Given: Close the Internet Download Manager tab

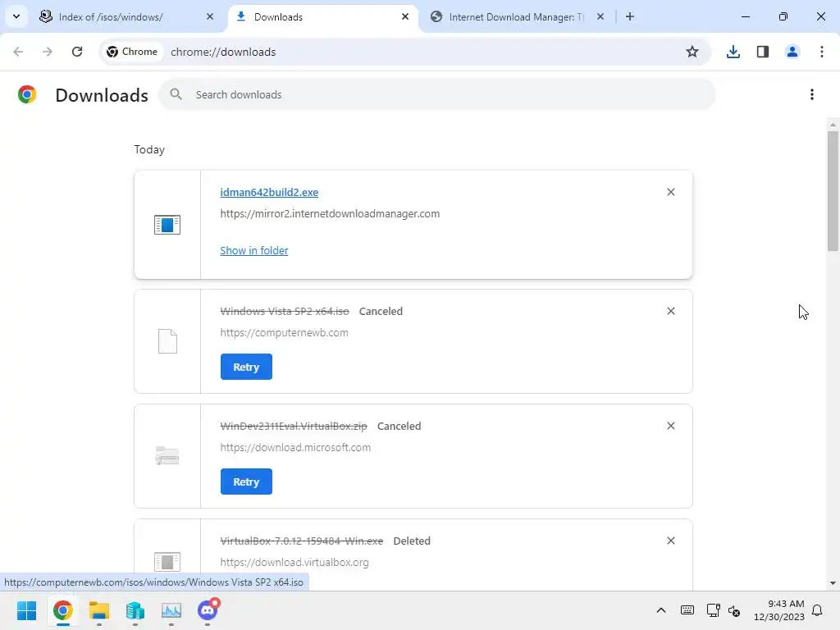Looking at the screenshot, I should tap(600, 16).
